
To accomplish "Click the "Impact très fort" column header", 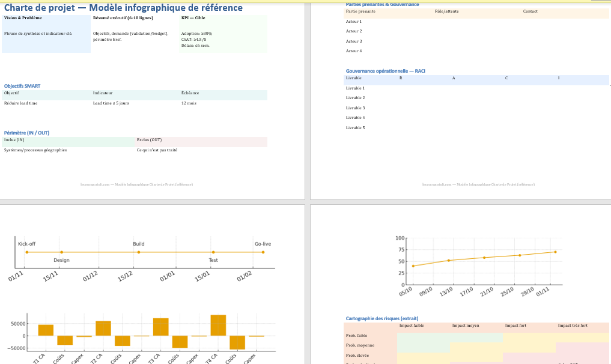I will point(573,326).
